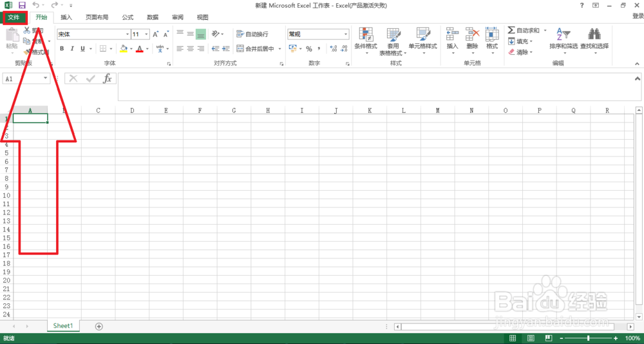The image size is (644, 344).
Task: Click the increase decimal icon
Action: pos(334,48)
